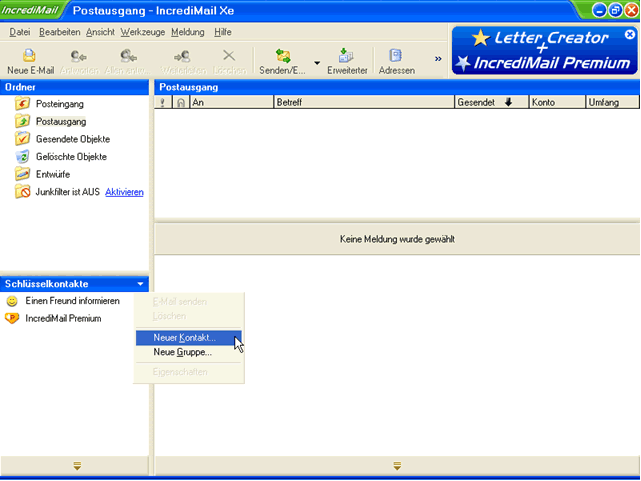The height and width of the screenshot is (481, 641).
Task: Click the Junkfilter folder icon
Action: (22, 191)
